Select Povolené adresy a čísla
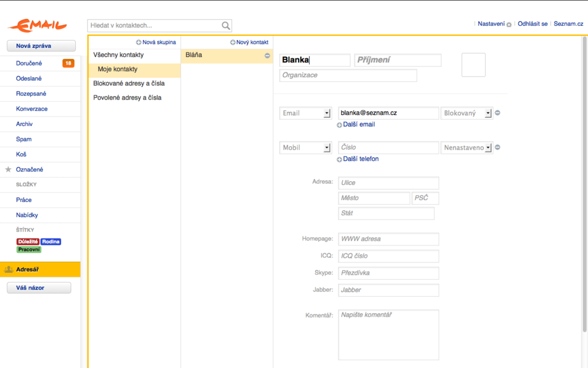588x368 pixels. (x=134, y=98)
